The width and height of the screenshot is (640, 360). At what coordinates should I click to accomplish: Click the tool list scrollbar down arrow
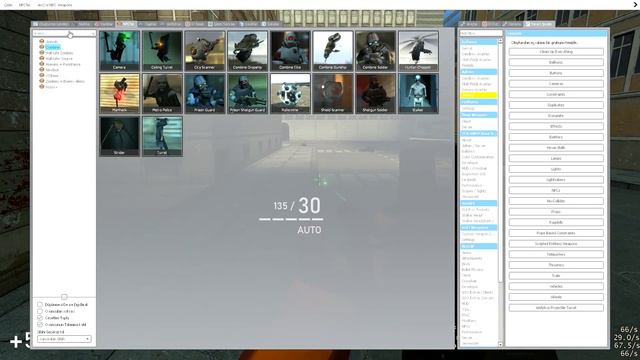pyautogui.click(x=500, y=345)
